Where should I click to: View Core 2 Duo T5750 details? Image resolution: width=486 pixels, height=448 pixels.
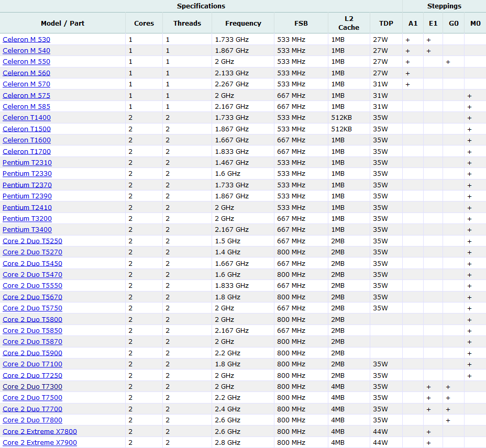click(32, 308)
